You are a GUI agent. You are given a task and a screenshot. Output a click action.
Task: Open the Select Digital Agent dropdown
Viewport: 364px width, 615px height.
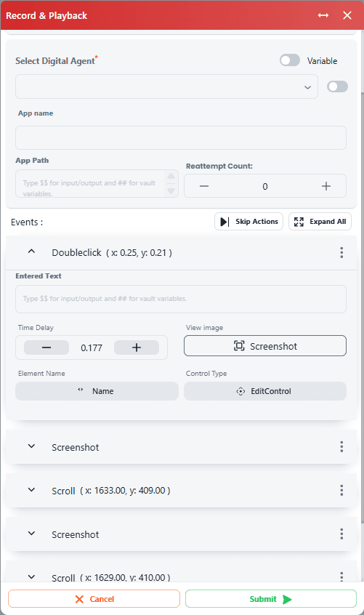pos(166,87)
